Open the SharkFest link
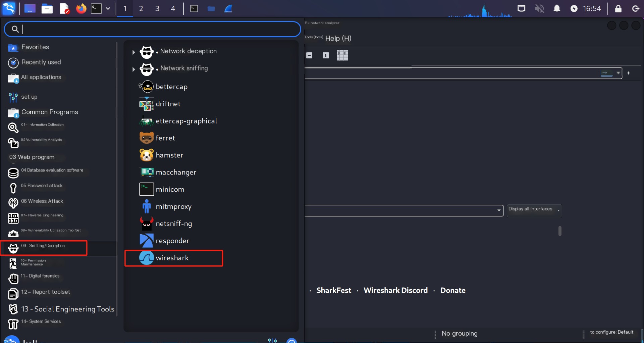The height and width of the screenshot is (343, 644). point(334,291)
